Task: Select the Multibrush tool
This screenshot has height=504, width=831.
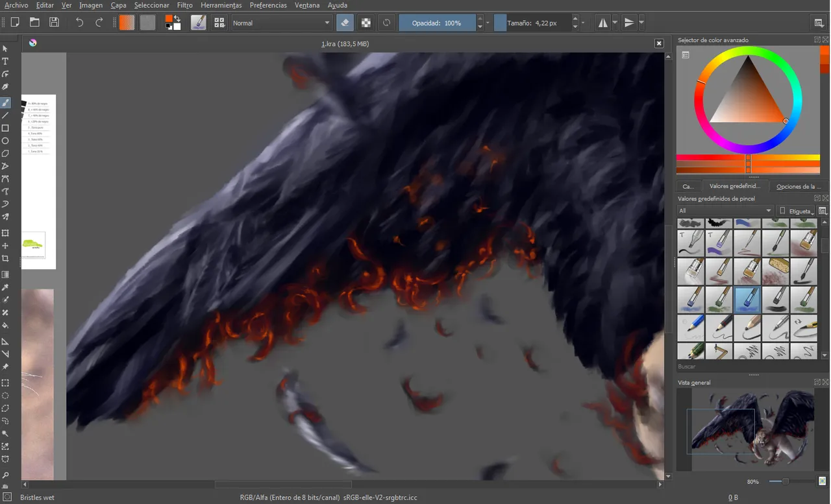Action: click(x=5, y=217)
